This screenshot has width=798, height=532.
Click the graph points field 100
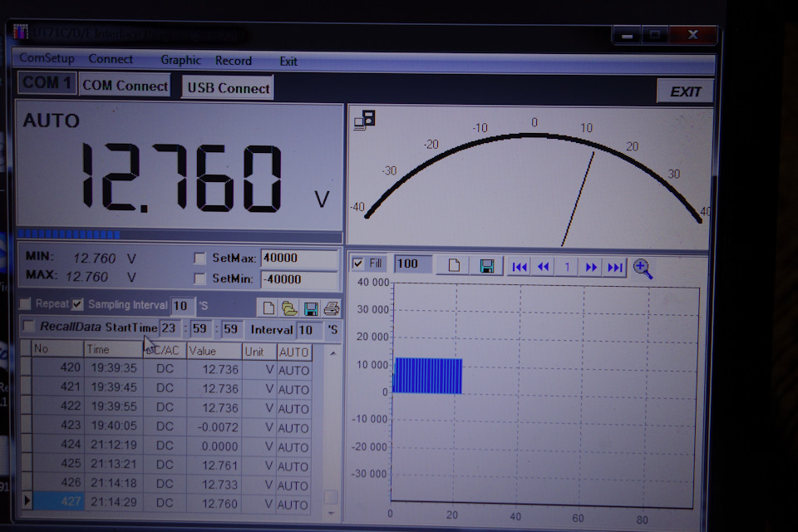[413, 264]
